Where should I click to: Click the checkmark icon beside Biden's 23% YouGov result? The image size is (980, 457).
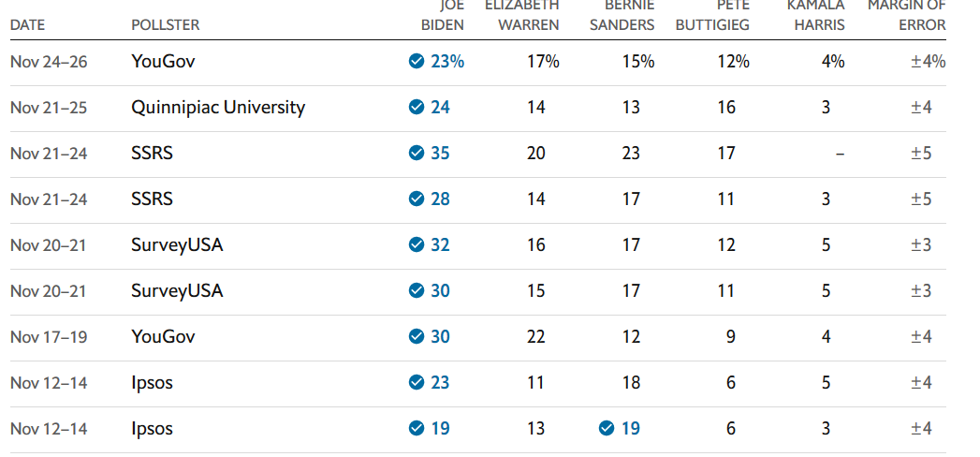point(417,61)
